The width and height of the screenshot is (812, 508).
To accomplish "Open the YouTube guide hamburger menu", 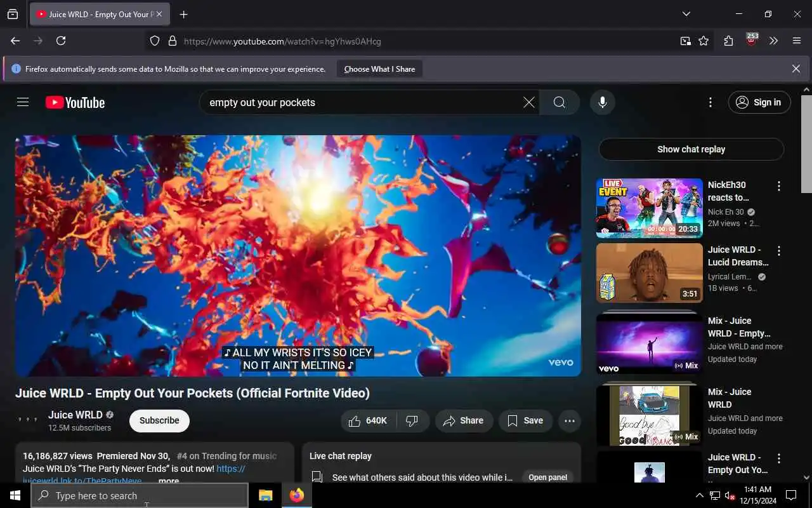I will (x=23, y=102).
